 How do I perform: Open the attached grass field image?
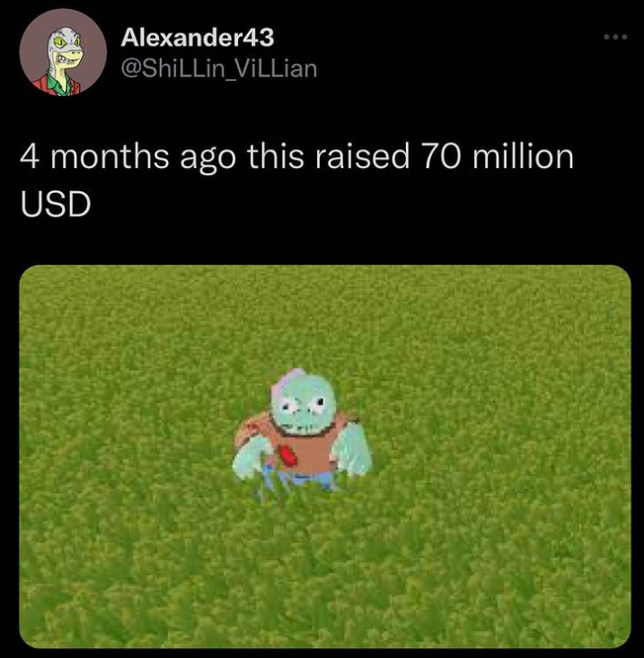[x=325, y=457]
